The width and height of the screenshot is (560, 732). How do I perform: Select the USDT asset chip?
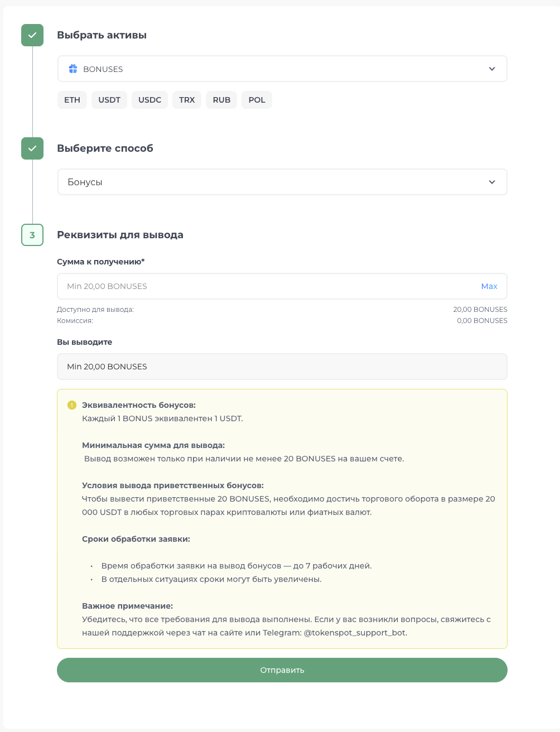(x=109, y=100)
